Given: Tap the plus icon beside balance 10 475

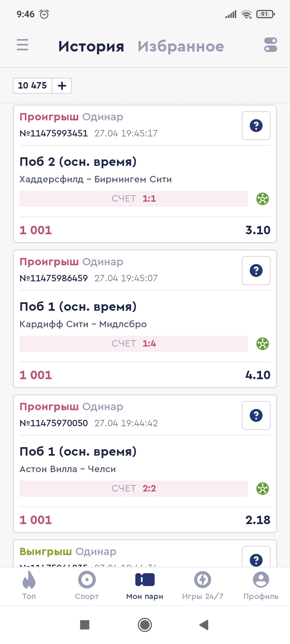Looking at the screenshot, I should (62, 86).
